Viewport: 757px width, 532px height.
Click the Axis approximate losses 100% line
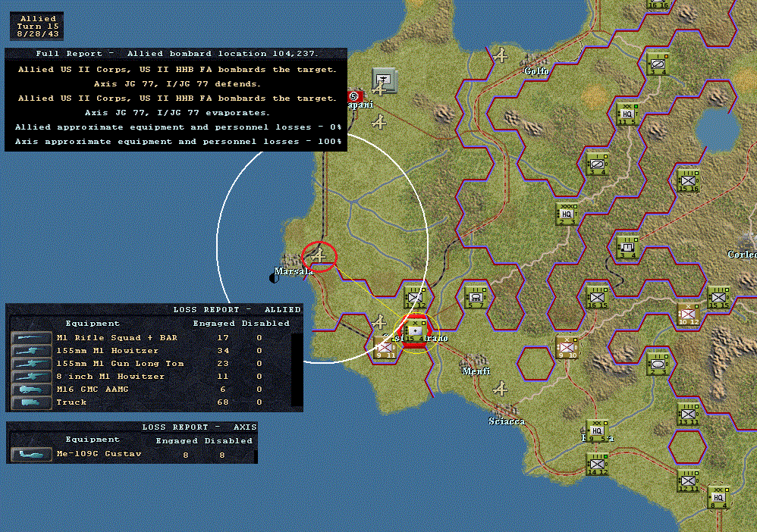(x=178, y=142)
